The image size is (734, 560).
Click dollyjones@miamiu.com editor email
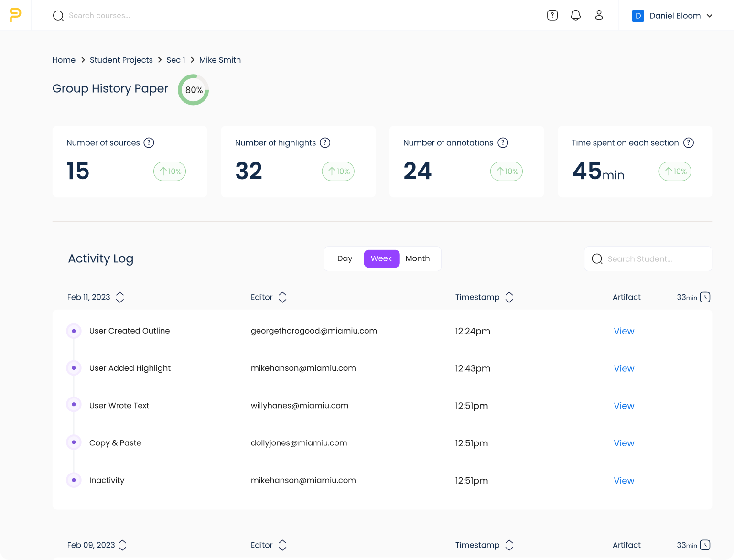pyautogui.click(x=299, y=443)
